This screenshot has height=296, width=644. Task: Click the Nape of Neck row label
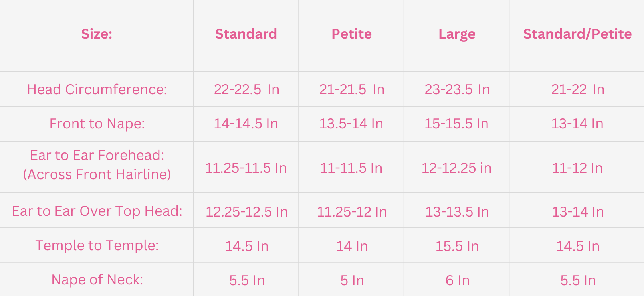coord(97,280)
